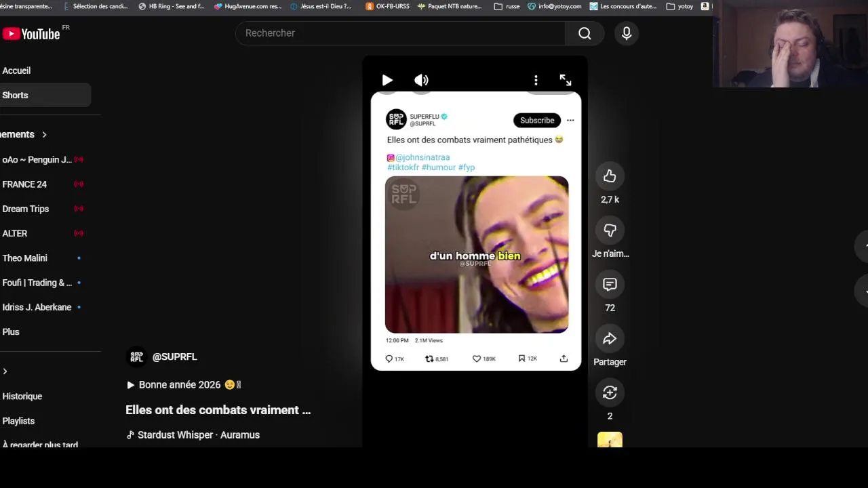Open the russe bookmarks folder
Viewport: 868px width, 488px height.
(x=507, y=6)
